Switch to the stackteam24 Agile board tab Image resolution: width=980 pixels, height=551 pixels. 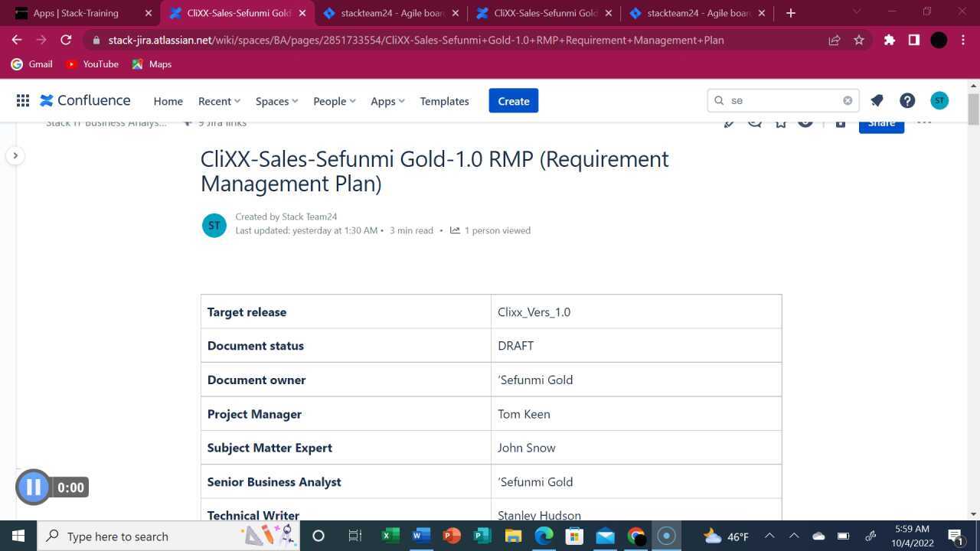pos(389,13)
